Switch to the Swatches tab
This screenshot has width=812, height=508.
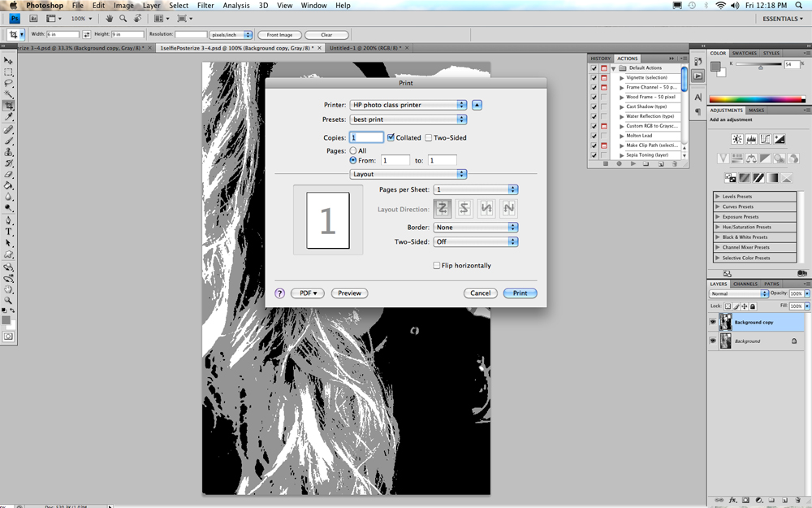click(744, 54)
